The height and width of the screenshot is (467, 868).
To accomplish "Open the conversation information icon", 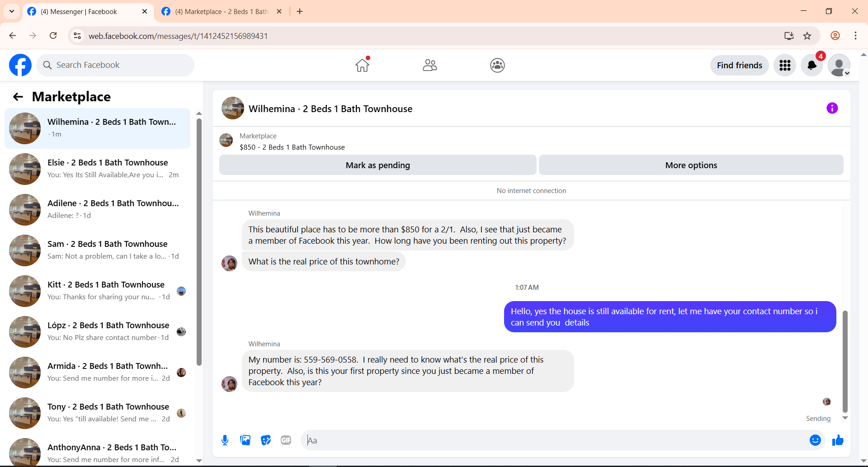I will click(832, 108).
